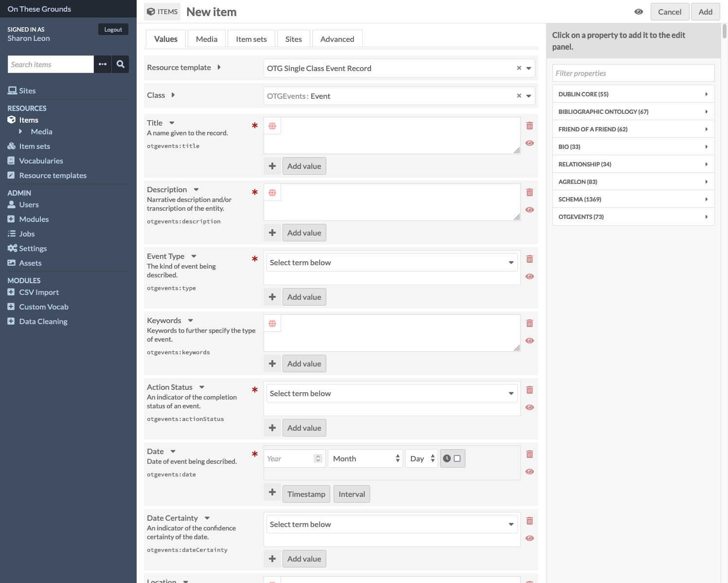
Task: Delete the Date Certainty property trash icon
Action: [x=530, y=521]
